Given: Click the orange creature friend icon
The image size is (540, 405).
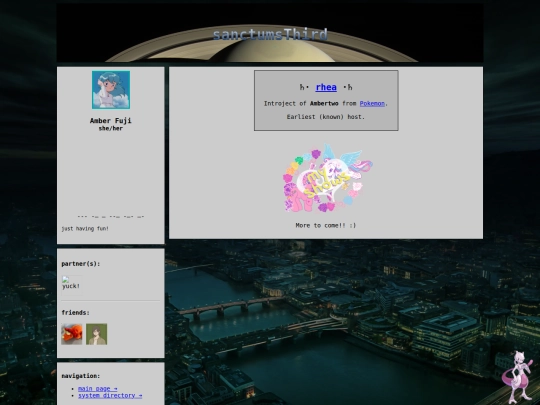Looking at the screenshot, I should pos(72,334).
